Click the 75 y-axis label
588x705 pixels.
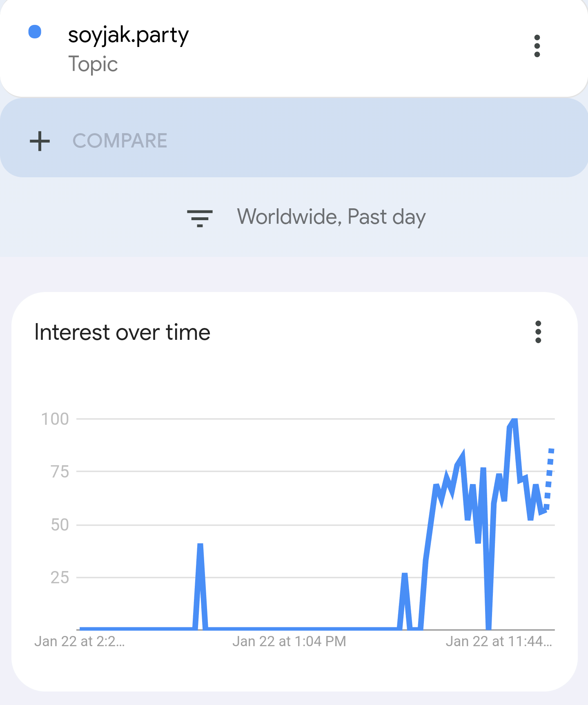point(60,472)
